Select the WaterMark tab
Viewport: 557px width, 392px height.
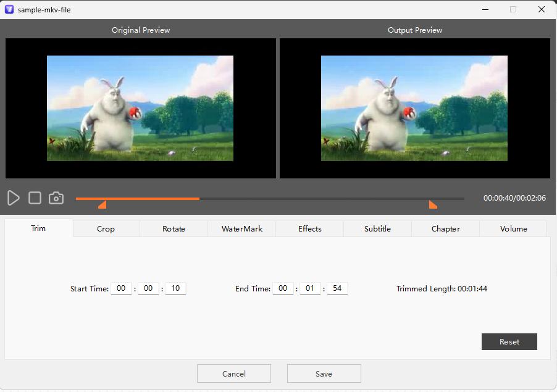[242, 228]
